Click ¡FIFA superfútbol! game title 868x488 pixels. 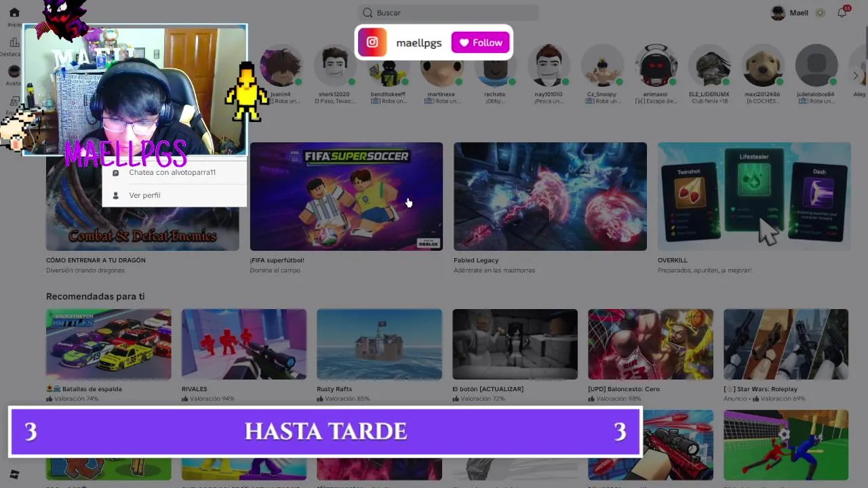[x=277, y=260]
